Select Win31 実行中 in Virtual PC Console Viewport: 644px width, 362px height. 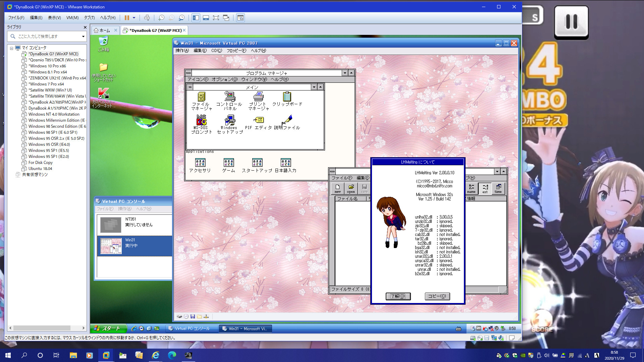(x=135, y=246)
